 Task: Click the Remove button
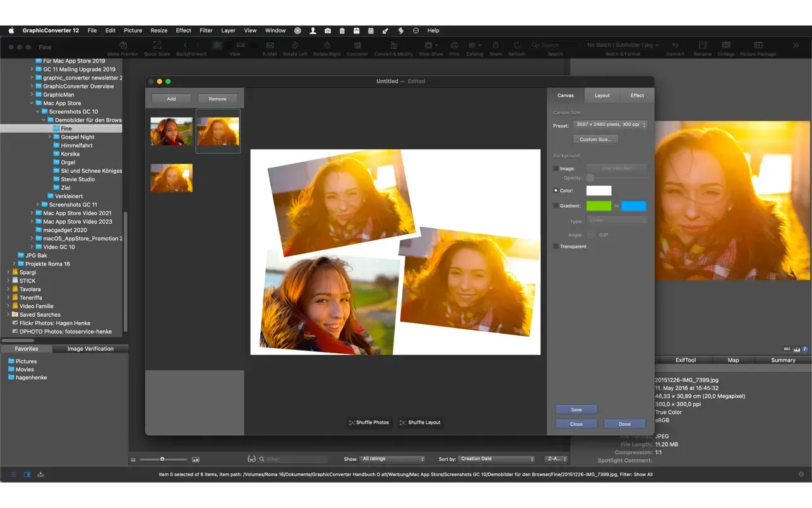[x=217, y=99]
